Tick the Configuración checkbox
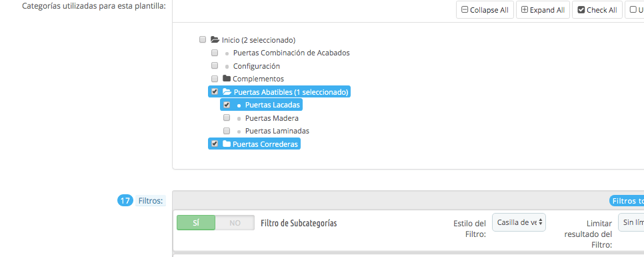Image resolution: width=644 pixels, height=257 pixels. [215, 65]
